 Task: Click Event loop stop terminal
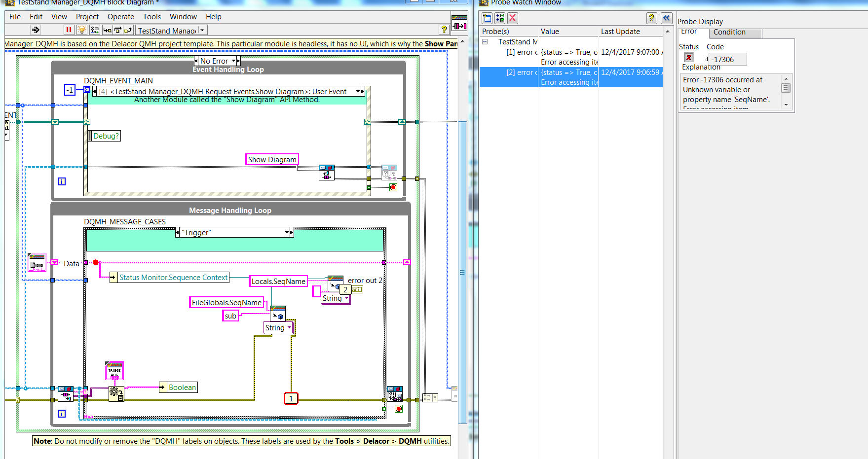pyautogui.click(x=393, y=187)
